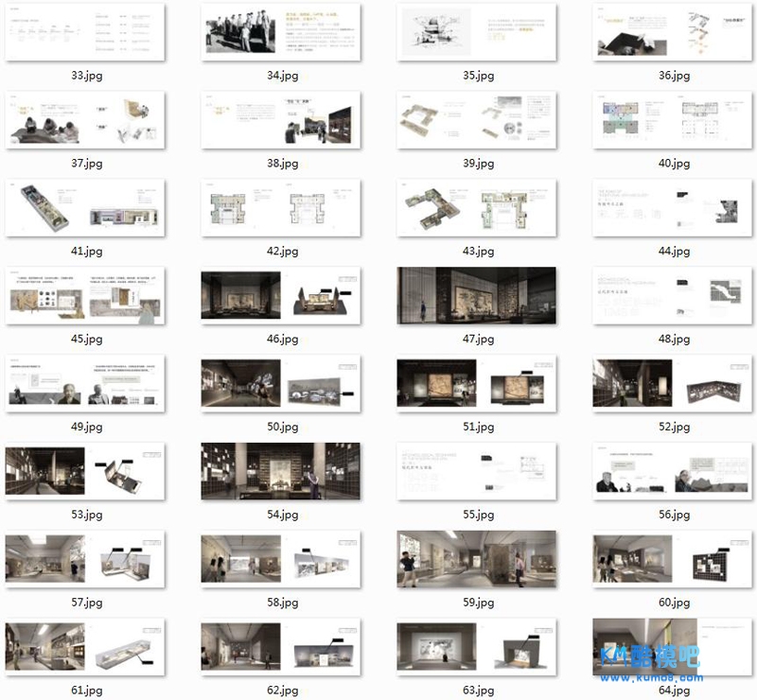Open the 40.jpg colored plan thumbnail

click(x=674, y=120)
